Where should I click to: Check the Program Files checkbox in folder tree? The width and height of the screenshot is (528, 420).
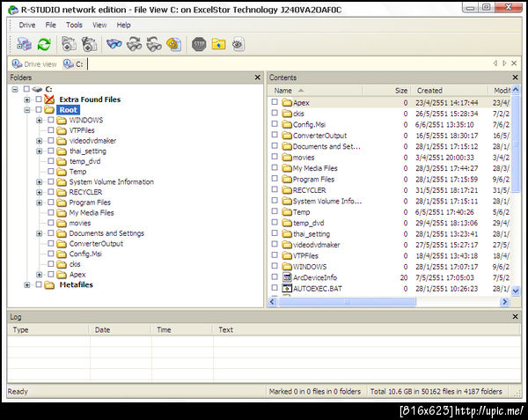pos(51,203)
